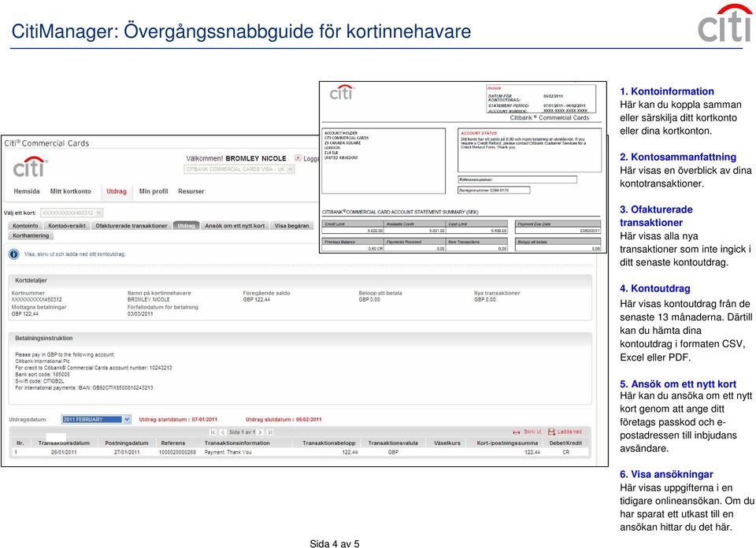
Task: Click Transaktionsdatum column header
Action: click(64, 443)
